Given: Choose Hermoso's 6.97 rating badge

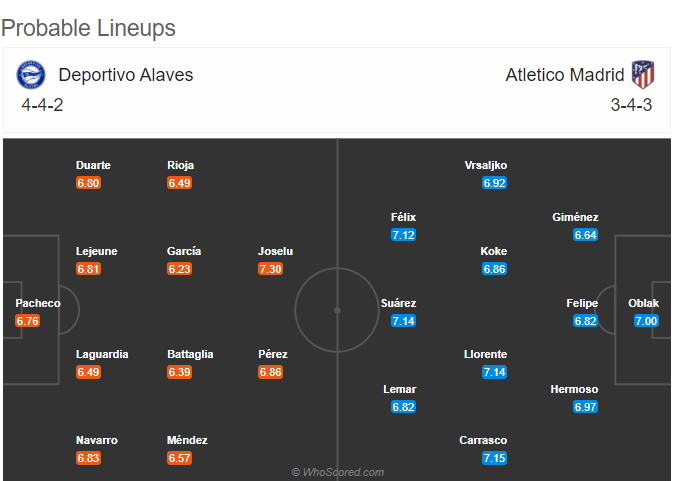Looking at the screenshot, I should click(585, 407).
